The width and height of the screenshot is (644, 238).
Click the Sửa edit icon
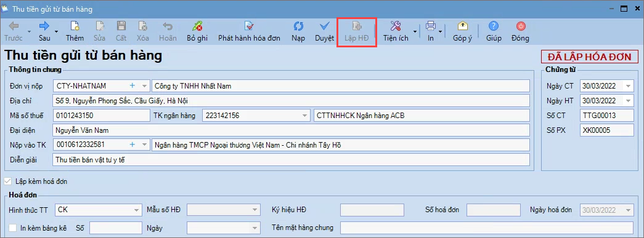tap(100, 31)
